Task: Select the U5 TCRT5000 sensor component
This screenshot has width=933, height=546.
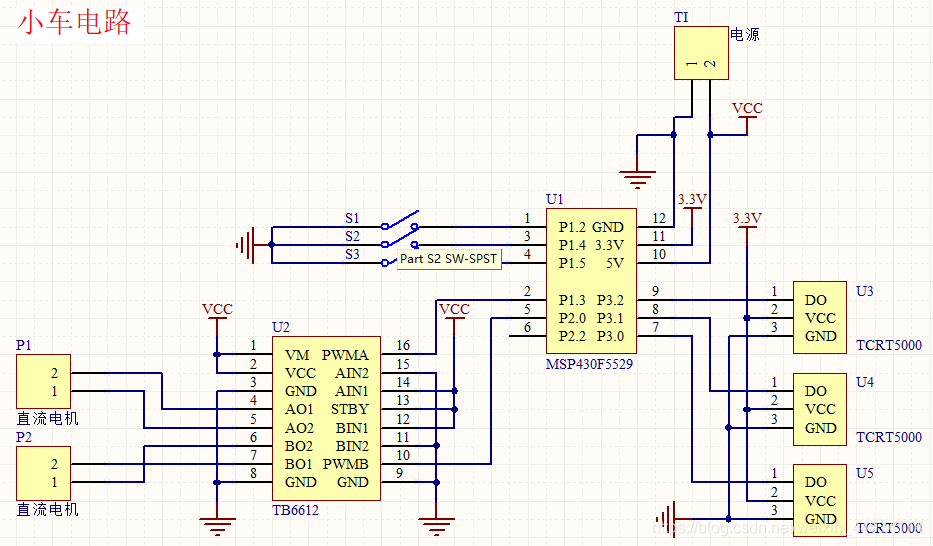Action: point(820,500)
